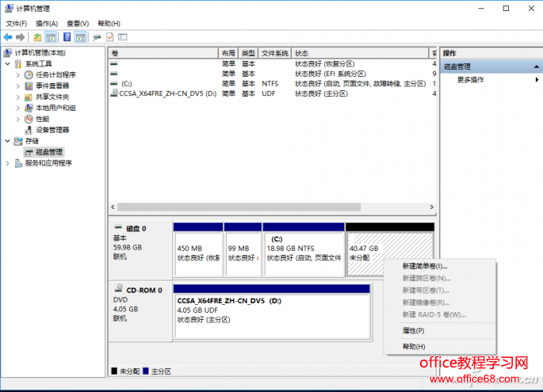Select the 4.05 GB UDF D: block
543x392 pixels.
coord(272,312)
